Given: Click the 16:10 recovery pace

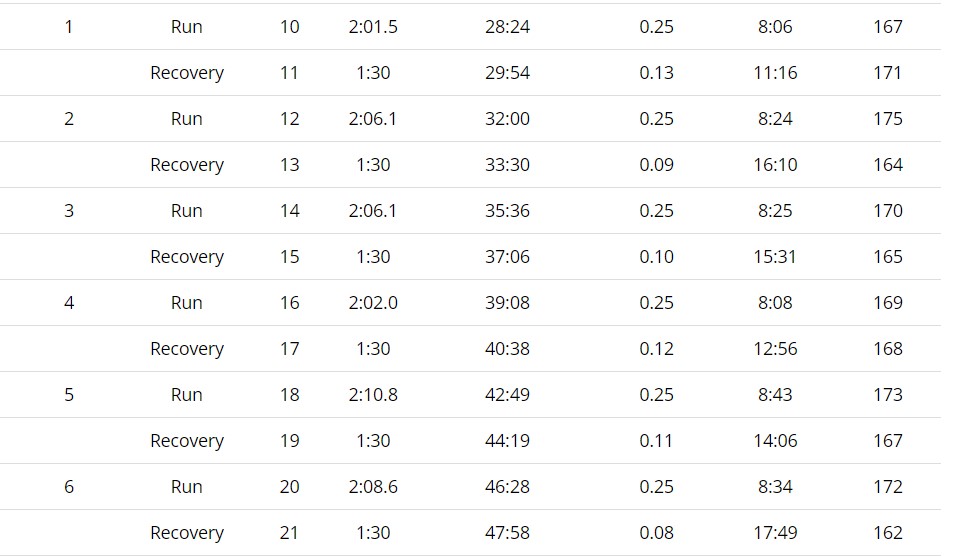Looking at the screenshot, I should (x=775, y=165).
